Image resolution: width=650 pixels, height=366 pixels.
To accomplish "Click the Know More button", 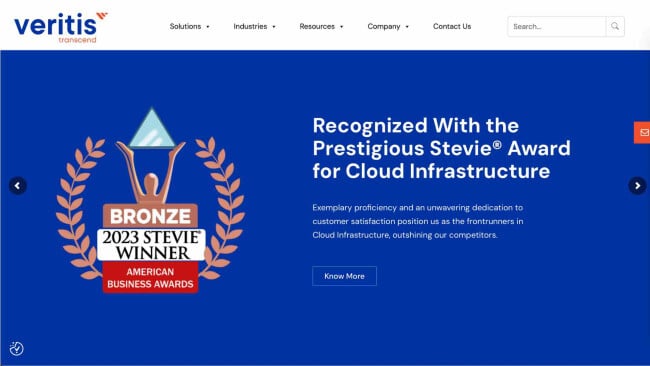I will click(x=344, y=276).
